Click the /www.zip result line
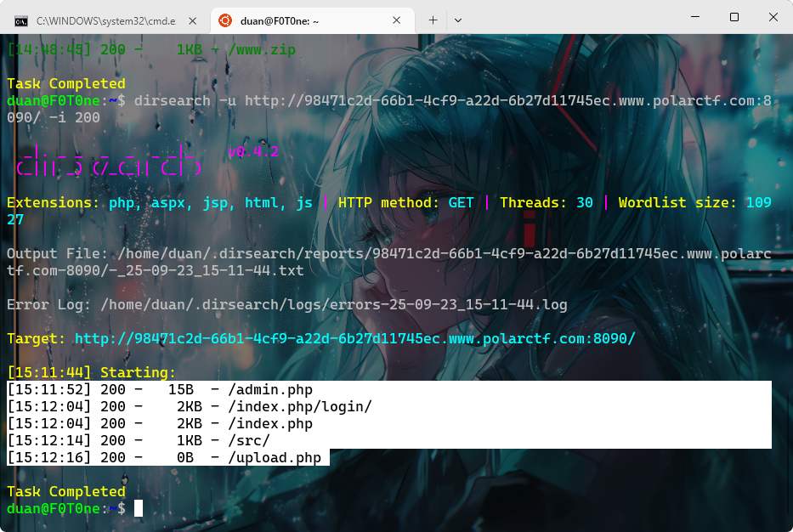The image size is (793, 532). tap(151, 49)
